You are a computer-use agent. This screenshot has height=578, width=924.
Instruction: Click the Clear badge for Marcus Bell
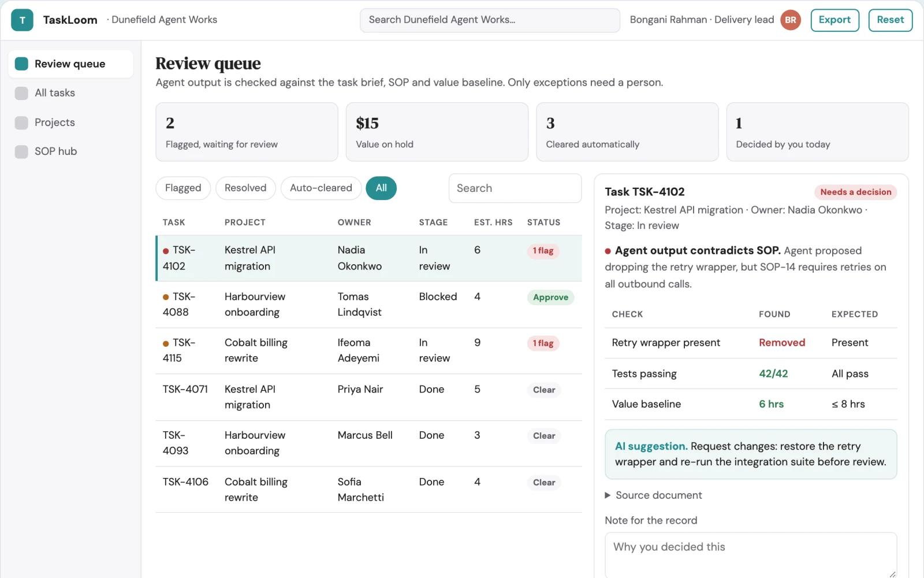544,436
